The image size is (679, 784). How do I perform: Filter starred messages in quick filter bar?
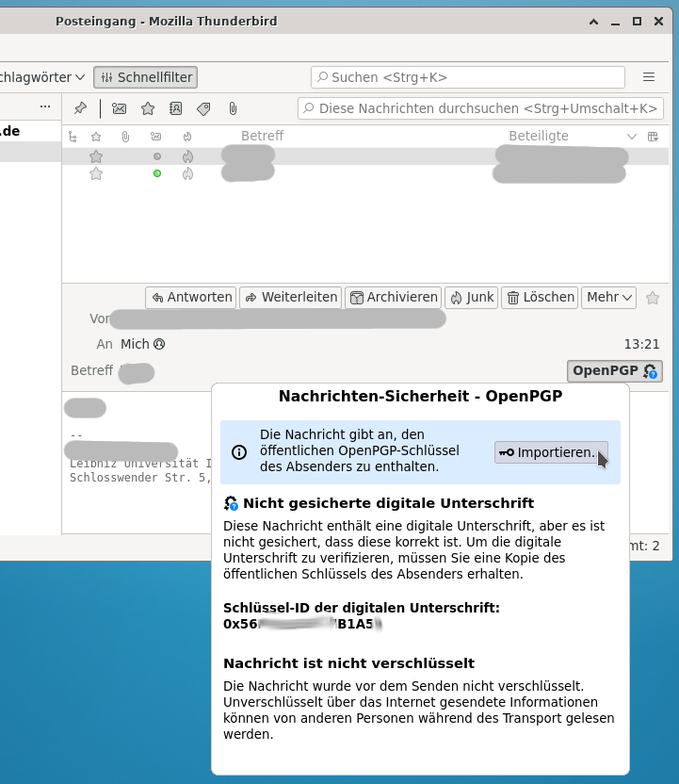click(148, 108)
